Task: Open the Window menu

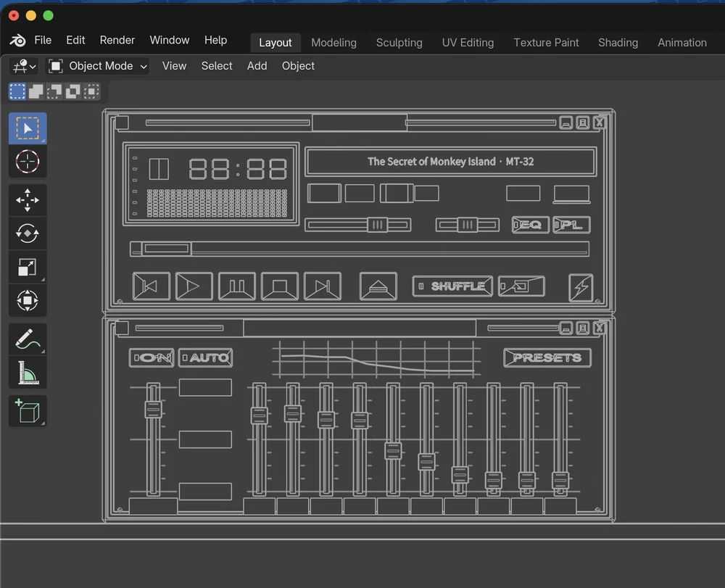Action: pos(169,40)
